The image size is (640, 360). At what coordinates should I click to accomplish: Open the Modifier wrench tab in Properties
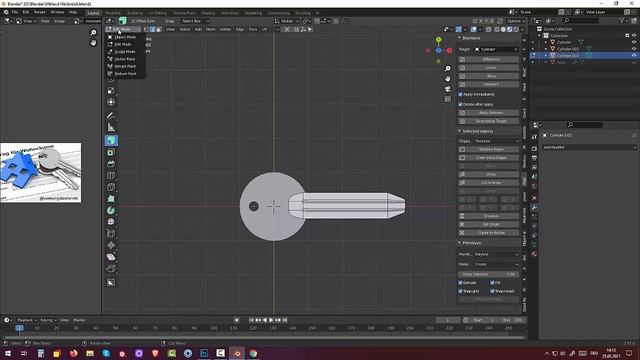click(x=534, y=207)
